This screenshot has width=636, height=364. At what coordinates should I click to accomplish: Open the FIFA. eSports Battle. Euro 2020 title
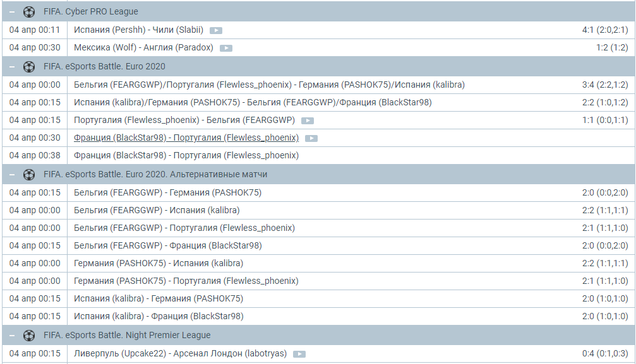pyautogui.click(x=104, y=66)
